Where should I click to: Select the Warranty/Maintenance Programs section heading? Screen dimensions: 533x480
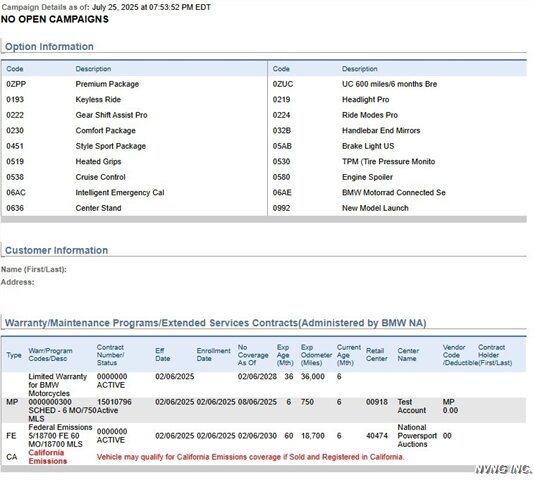click(216, 323)
